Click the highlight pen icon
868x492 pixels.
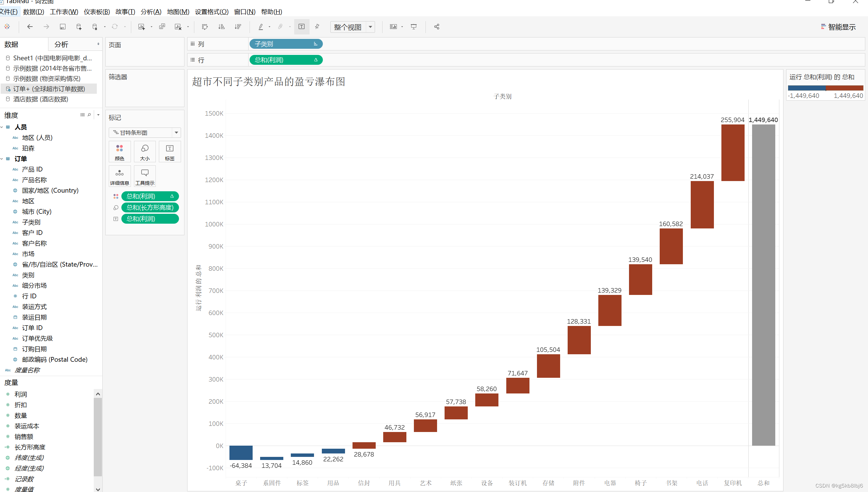pos(261,27)
